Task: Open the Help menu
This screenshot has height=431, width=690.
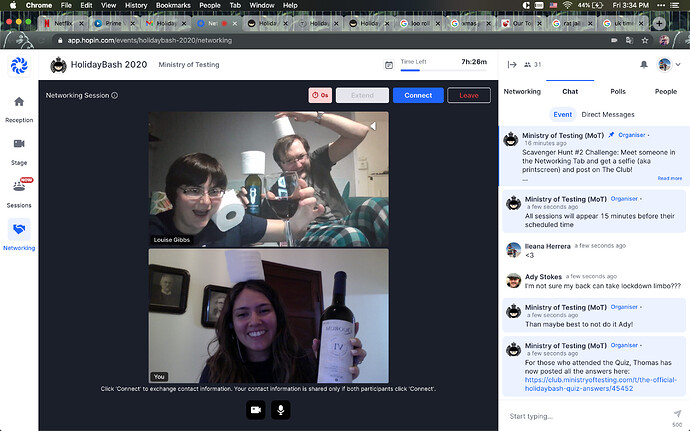Action: (x=290, y=5)
